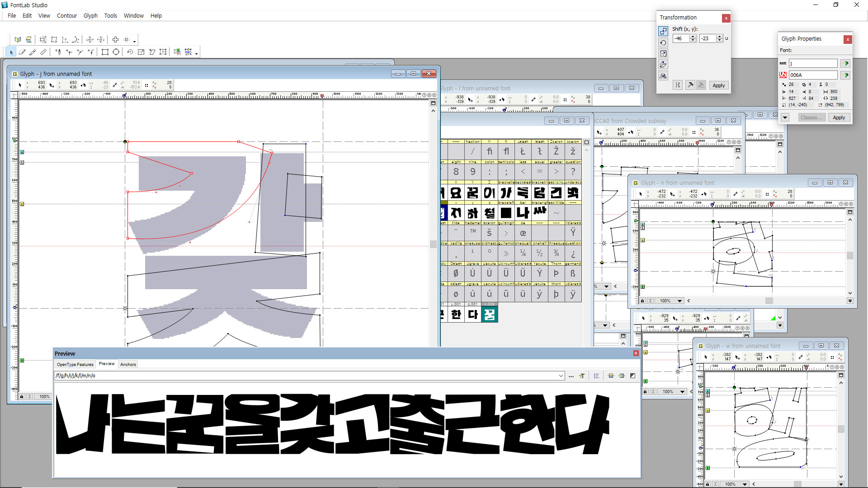Toggle the lock icon at the glyph j window bottom

pyautogui.click(x=22, y=396)
